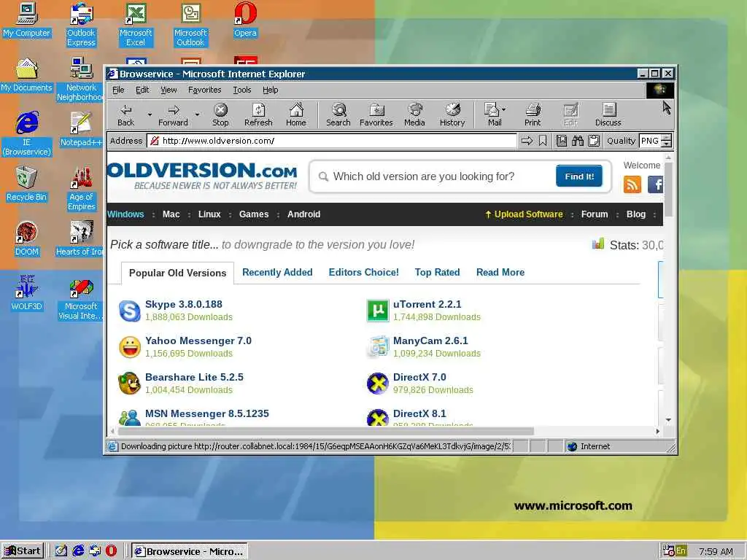
Task: Click the Browservice taskbar button
Action: [x=189, y=551]
